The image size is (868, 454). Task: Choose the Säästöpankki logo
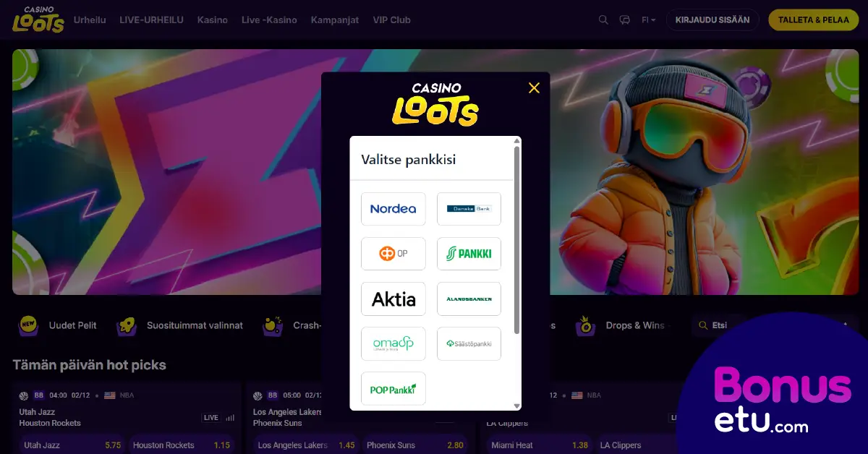pyautogui.click(x=469, y=343)
